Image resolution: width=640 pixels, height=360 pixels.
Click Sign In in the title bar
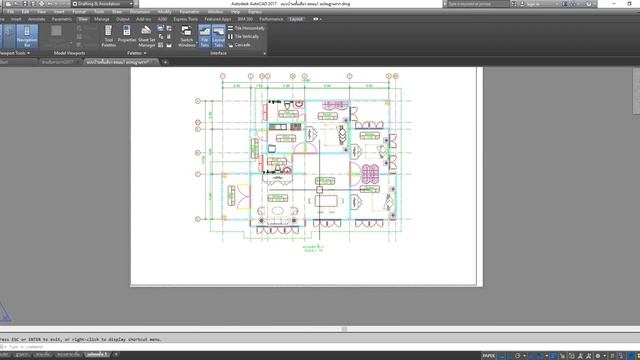(x=533, y=4)
